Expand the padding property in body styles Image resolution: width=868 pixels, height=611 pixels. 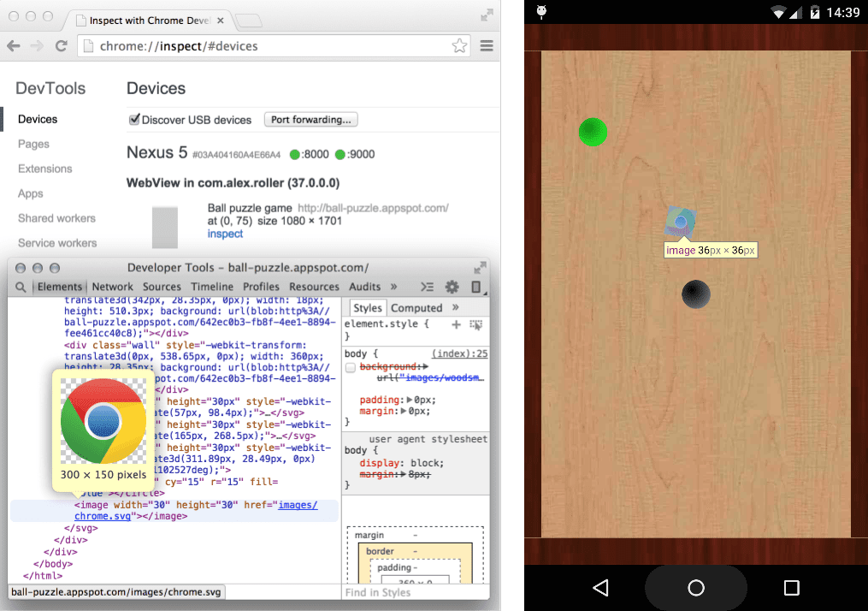[410, 400]
